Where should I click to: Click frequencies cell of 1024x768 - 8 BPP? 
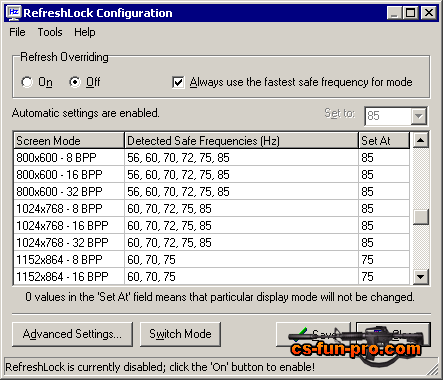(241, 209)
